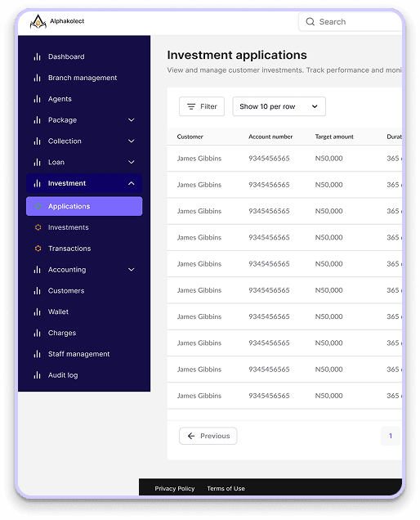Click the Target amount column header
The width and height of the screenshot is (420, 520).
tap(334, 137)
